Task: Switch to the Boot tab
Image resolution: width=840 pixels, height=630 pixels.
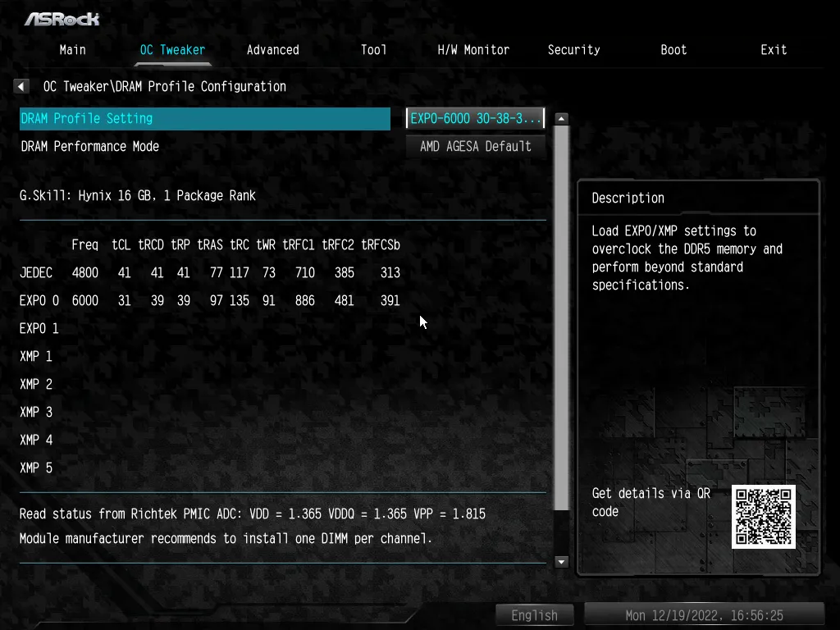Action: pos(673,50)
